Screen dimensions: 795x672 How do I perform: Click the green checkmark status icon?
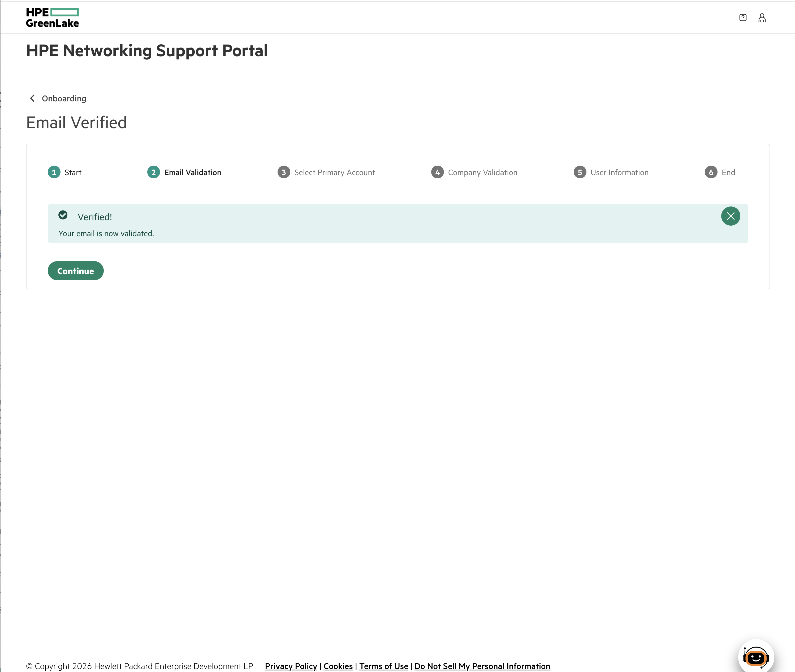(x=63, y=215)
